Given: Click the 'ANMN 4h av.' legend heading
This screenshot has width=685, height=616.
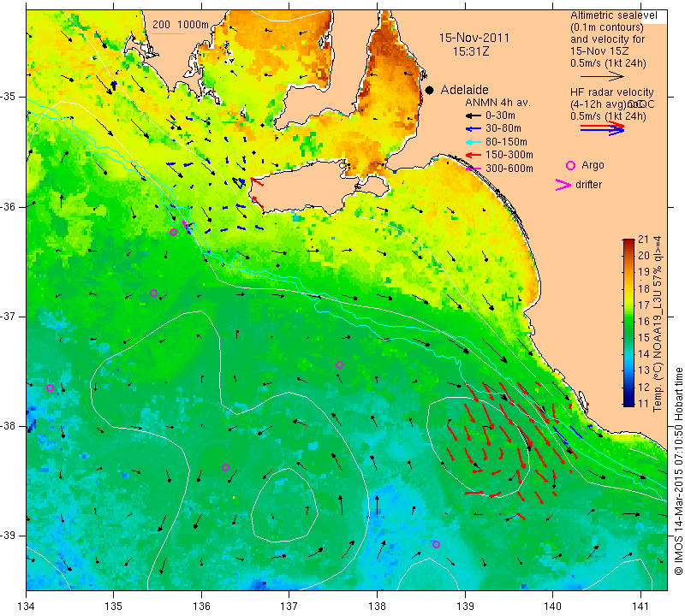Looking at the screenshot, I should [497, 103].
